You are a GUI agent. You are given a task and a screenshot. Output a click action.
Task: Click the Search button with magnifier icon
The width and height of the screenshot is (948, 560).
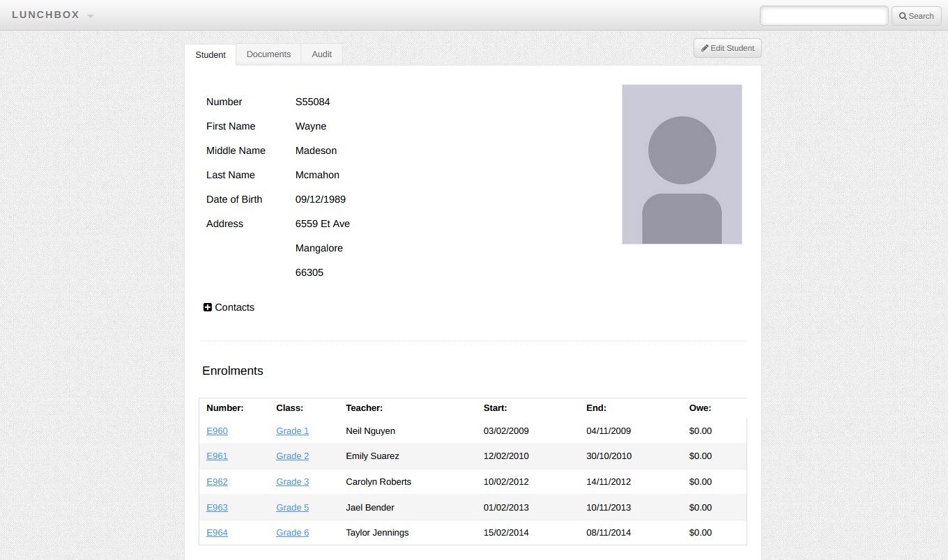(916, 16)
